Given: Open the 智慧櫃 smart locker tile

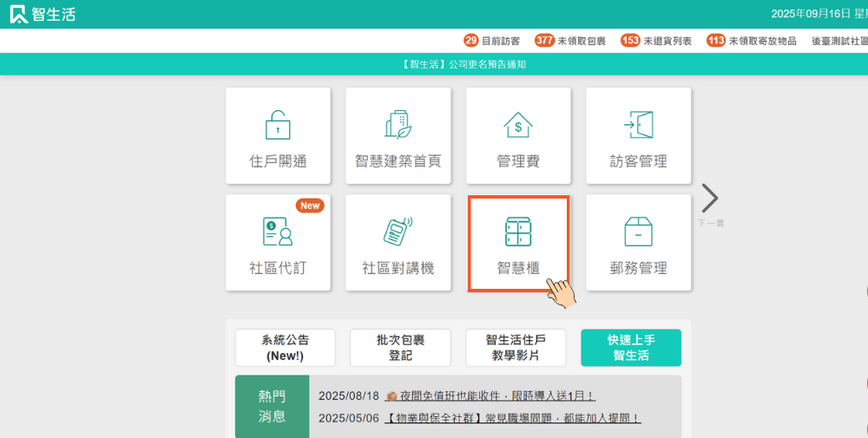Looking at the screenshot, I should 518,243.
